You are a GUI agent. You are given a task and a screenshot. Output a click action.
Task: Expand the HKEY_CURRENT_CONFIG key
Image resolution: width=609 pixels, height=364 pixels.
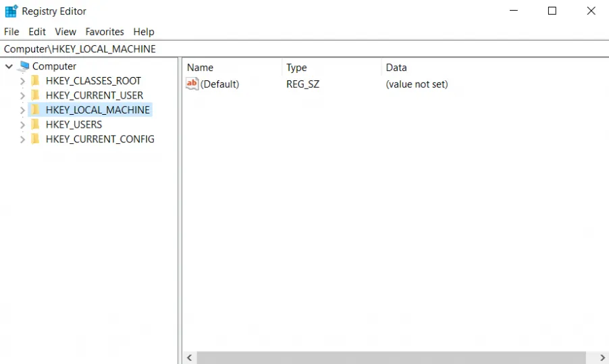[22, 140]
